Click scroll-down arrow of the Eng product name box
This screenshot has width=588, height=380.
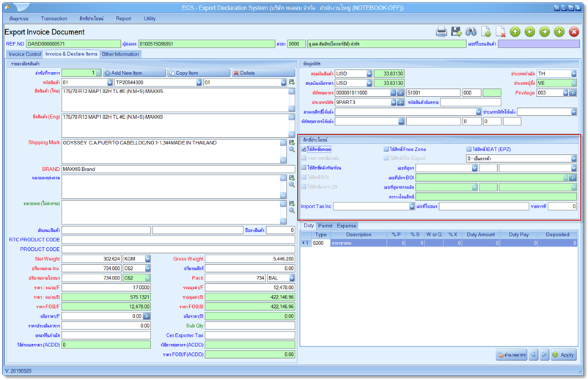tap(291, 134)
